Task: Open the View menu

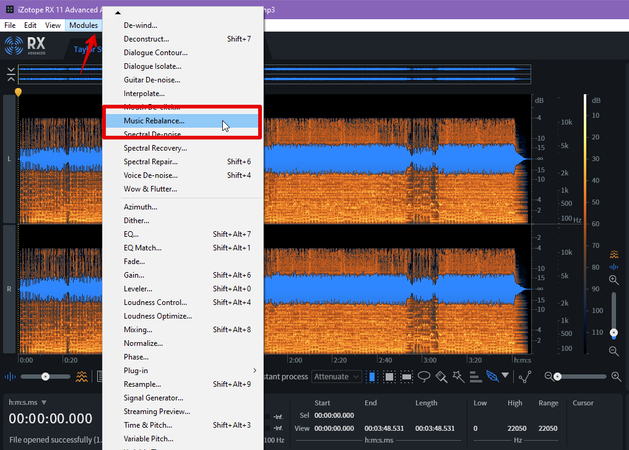Action: point(53,25)
